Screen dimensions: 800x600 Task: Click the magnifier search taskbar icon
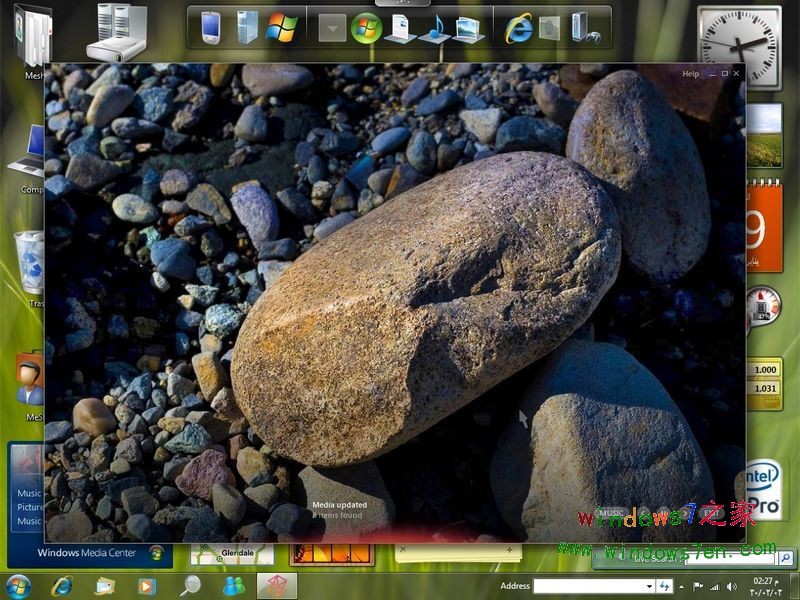click(190, 586)
